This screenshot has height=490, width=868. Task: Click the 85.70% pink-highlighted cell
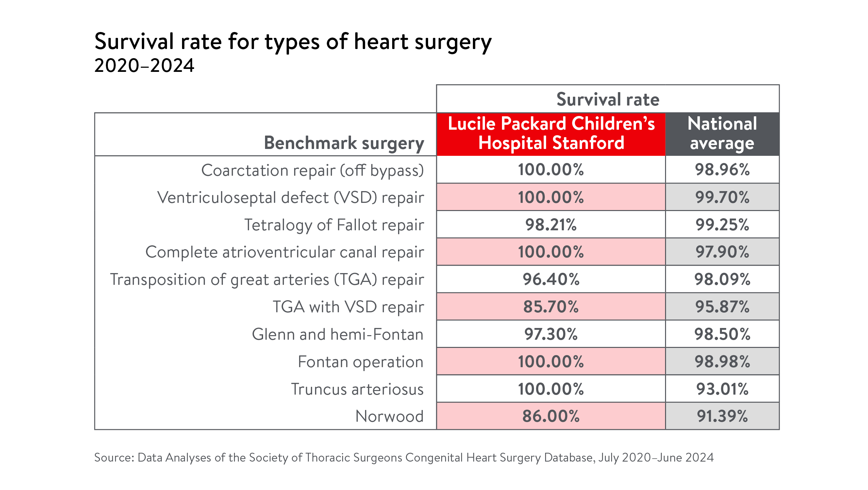coord(551,307)
